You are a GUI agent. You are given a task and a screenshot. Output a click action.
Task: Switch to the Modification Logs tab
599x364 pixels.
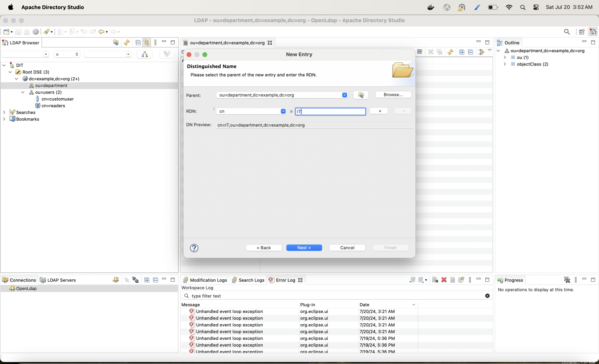(x=205, y=280)
